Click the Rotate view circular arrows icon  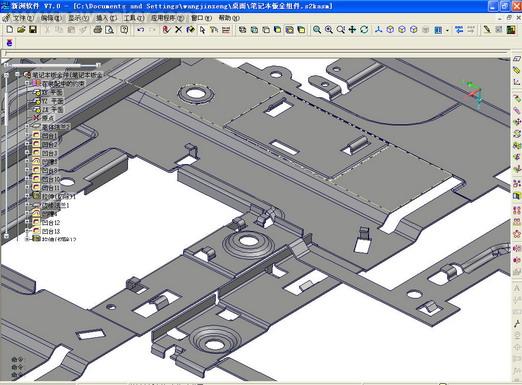[364, 30]
